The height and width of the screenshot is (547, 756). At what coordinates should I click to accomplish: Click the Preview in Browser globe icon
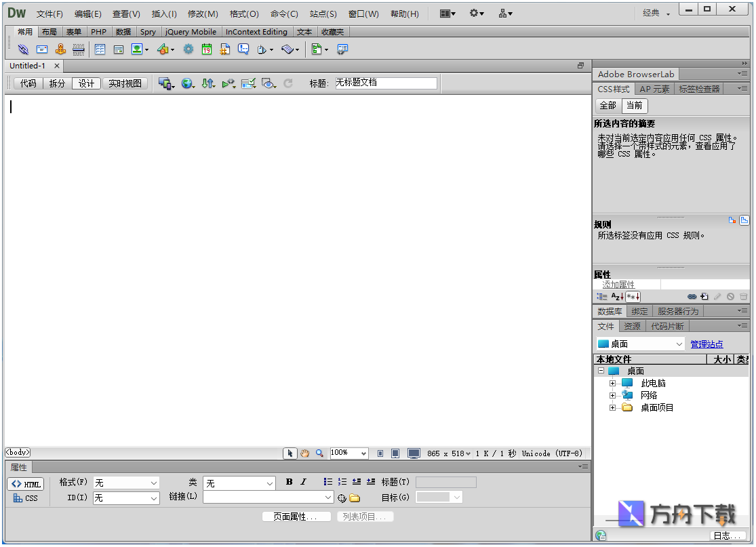pyautogui.click(x=187, y=83)
